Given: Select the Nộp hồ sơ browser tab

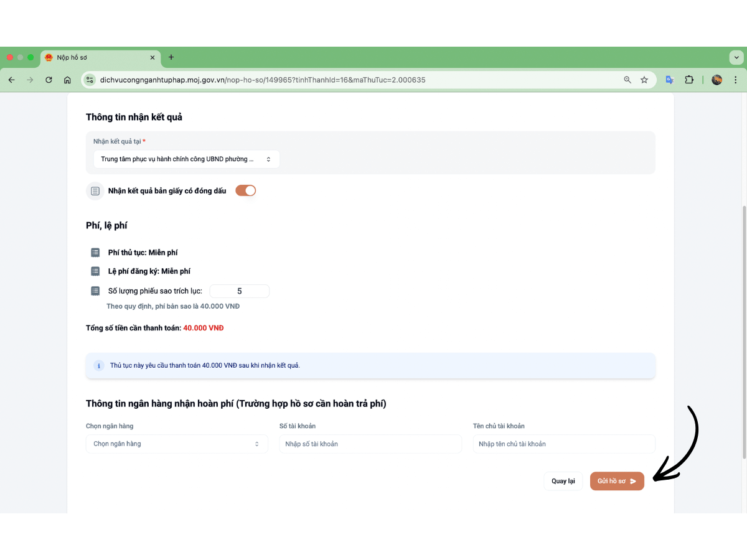Looking at the screenshot, I should [100, 57].
